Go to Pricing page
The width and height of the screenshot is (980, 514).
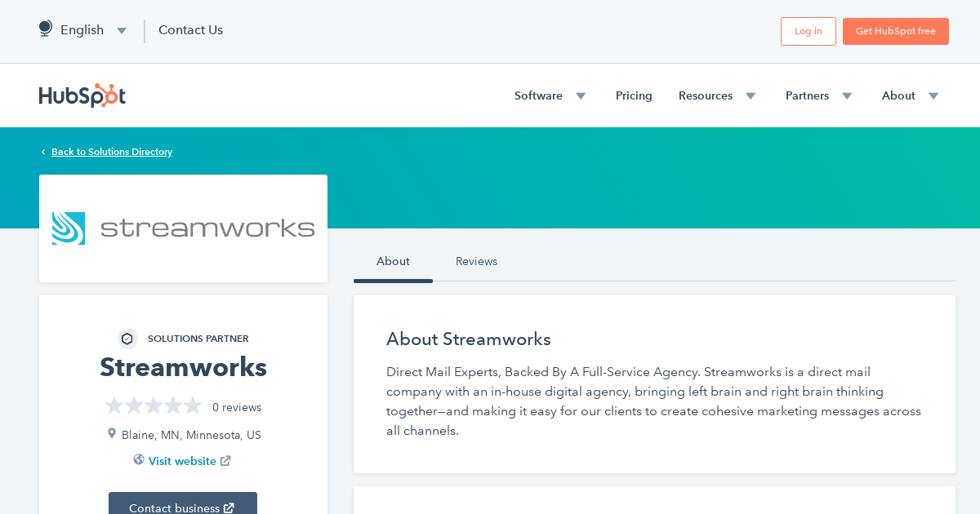pos(634,95)
